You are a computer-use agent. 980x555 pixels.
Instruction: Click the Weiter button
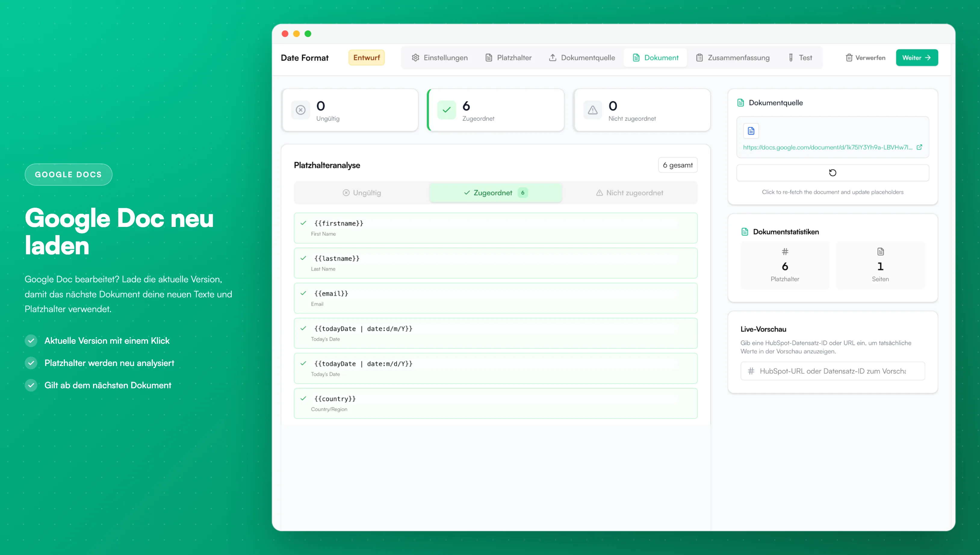917,57
